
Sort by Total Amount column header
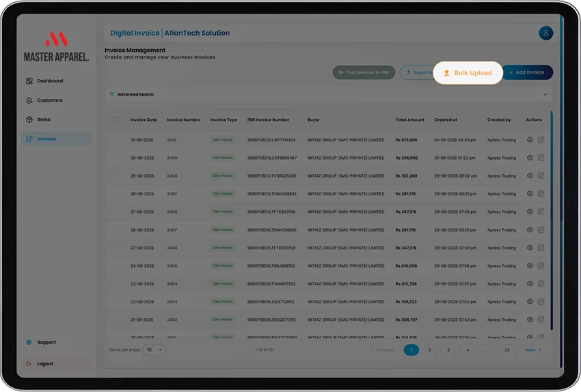point(410,120)
